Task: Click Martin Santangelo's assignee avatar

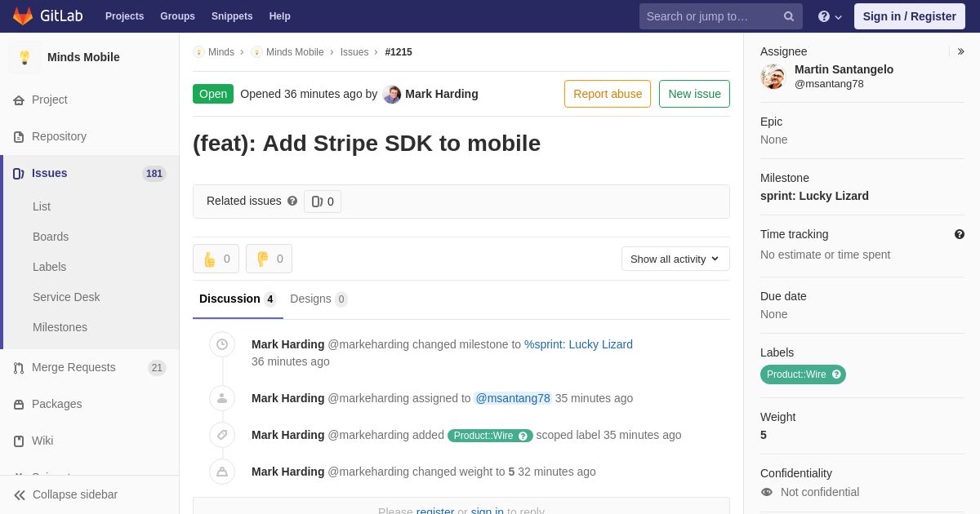Action: [773, 76]
